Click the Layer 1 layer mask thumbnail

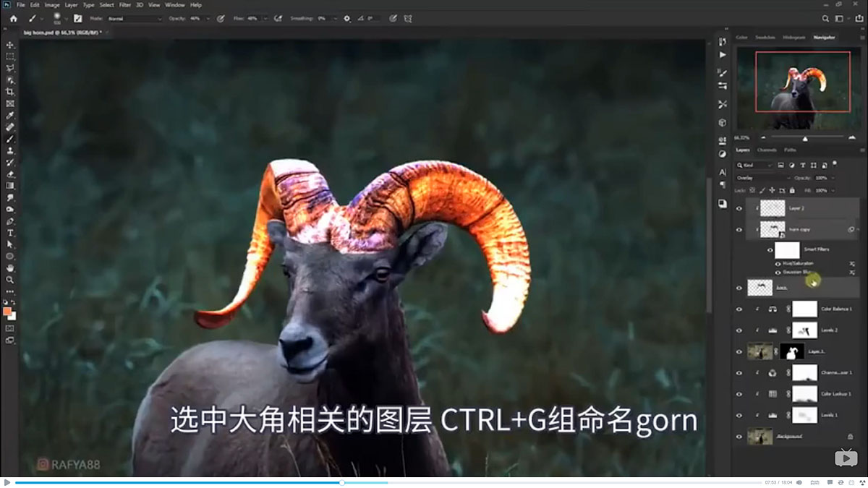pyautogui.click(x=791, y=350)
